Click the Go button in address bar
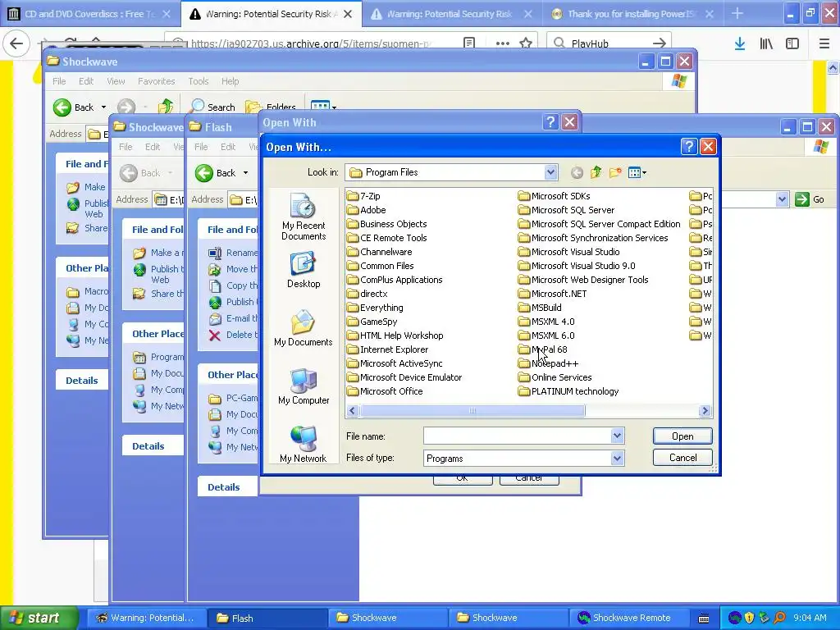Image resolution: width=840 pixels, height=630 pixels. (x=810, y=199)
